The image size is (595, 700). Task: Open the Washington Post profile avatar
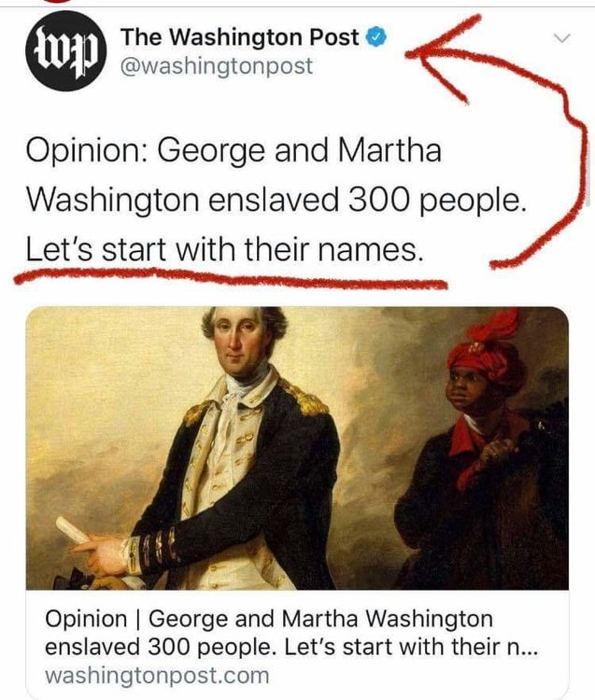pyautogui.click(x=66, y=50)
